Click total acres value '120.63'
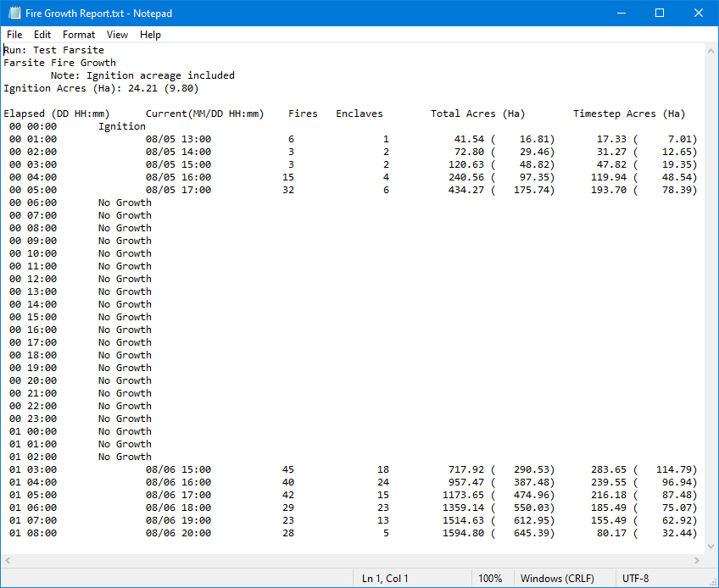The width and height of the screenshot is (719, 588). [465, 164]
